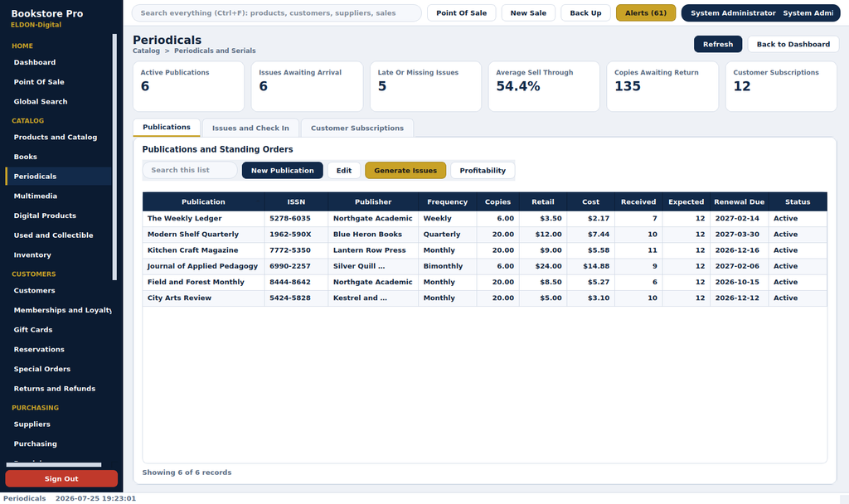The width and height of the screenshot is (849, 504).
Task: Open Alerts (61)
Action: tap(645, 13)
